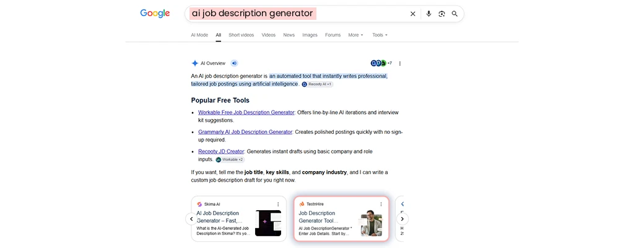Click the 'Popular Free Tools' heading
Viewport: 644px width, 248px height.
[220, 100]
